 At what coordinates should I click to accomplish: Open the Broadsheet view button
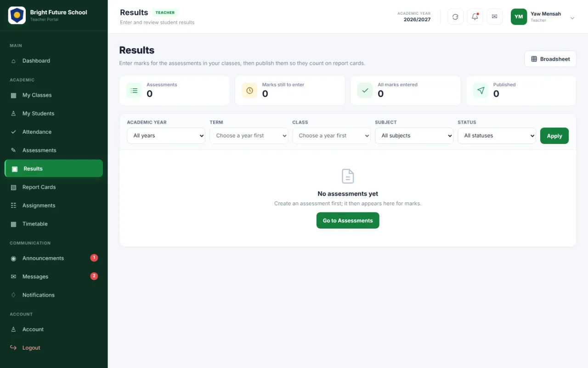tap(550, 59)
